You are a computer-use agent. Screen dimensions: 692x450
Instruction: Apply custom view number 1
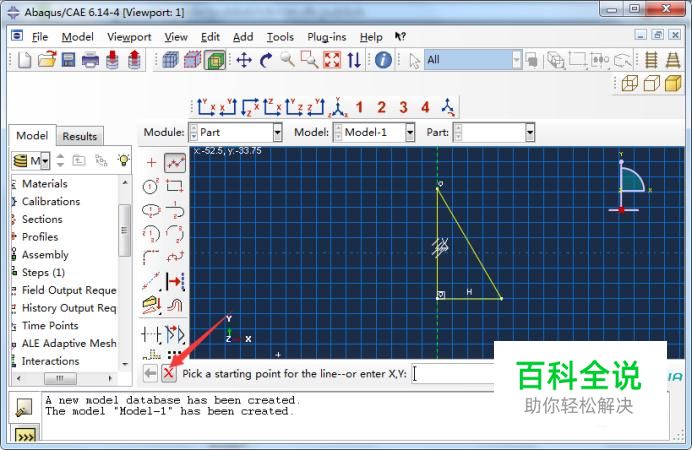(x=359, y=107)
